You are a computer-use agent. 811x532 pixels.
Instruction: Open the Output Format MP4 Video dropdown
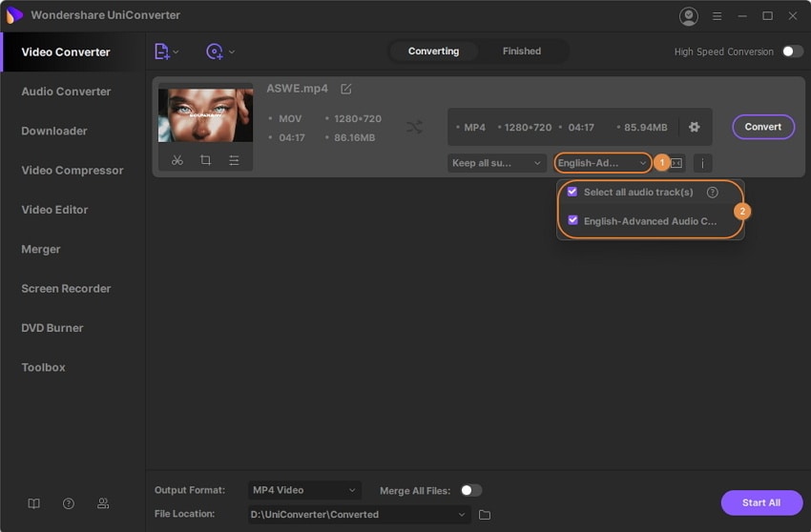(x=304, y=490)
